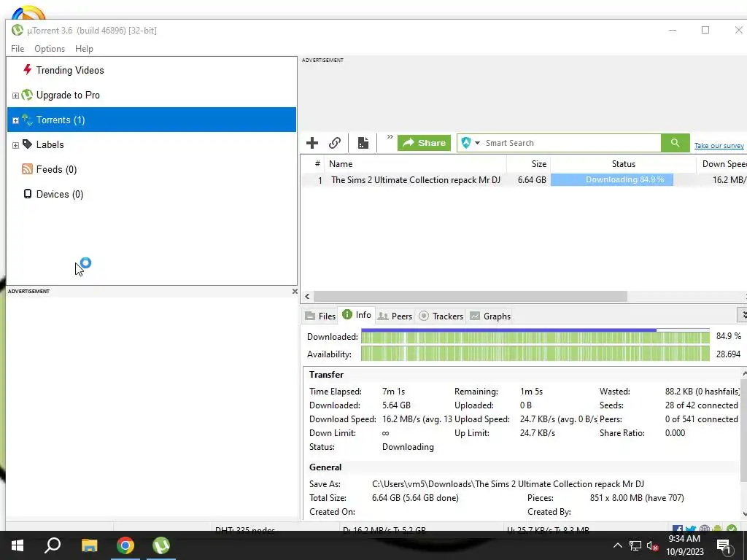
Task: Click the Create New Torrent file icon
Action: point(363,143)
